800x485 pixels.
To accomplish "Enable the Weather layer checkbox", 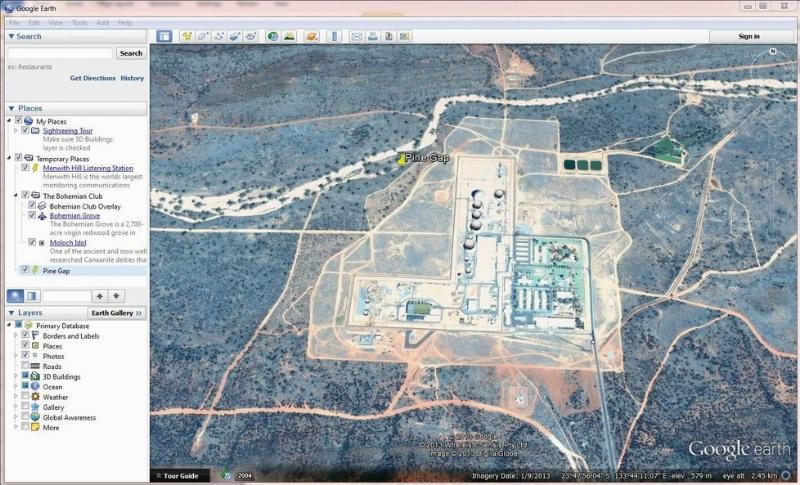I will pos(25,397).
